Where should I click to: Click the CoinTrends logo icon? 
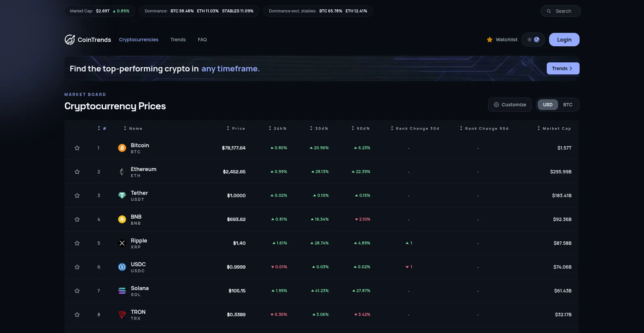70,40
